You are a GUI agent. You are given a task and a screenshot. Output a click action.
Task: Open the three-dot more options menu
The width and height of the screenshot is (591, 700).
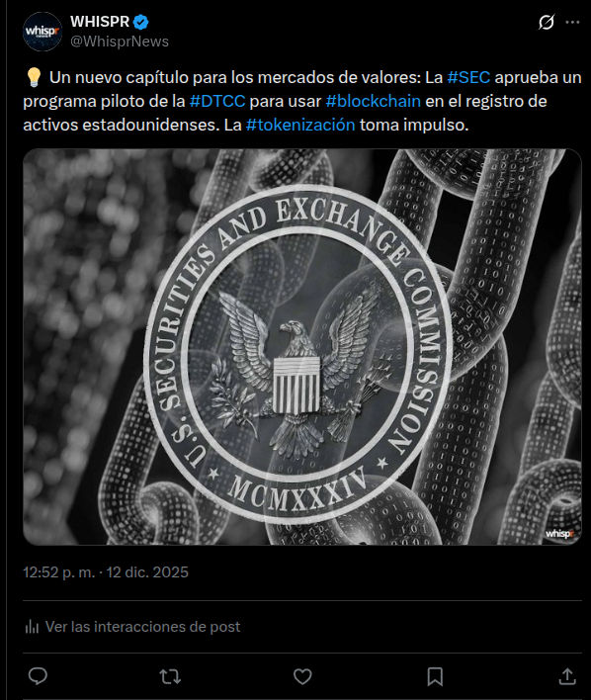pyautogui.click(x=572, y=22)
